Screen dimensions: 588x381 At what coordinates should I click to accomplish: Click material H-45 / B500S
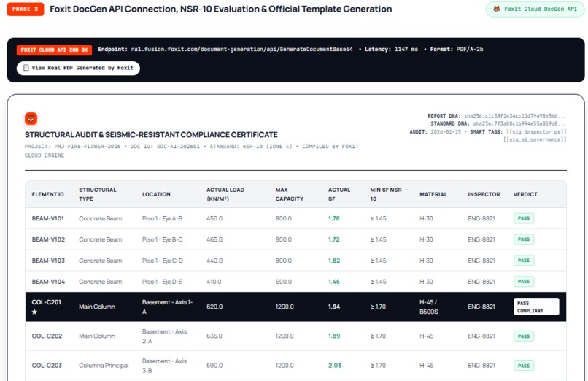click(x=429, y=307)
